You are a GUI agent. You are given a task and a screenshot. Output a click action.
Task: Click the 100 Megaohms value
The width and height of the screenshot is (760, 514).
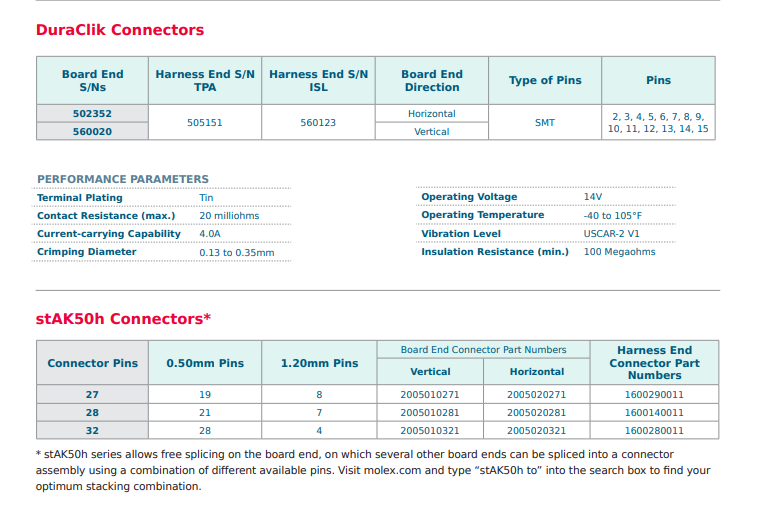tap(619, 252)
